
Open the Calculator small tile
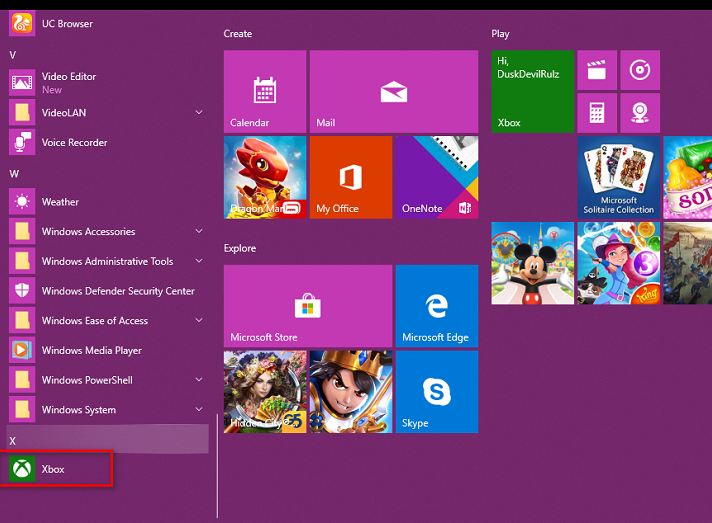pos(597,113)
